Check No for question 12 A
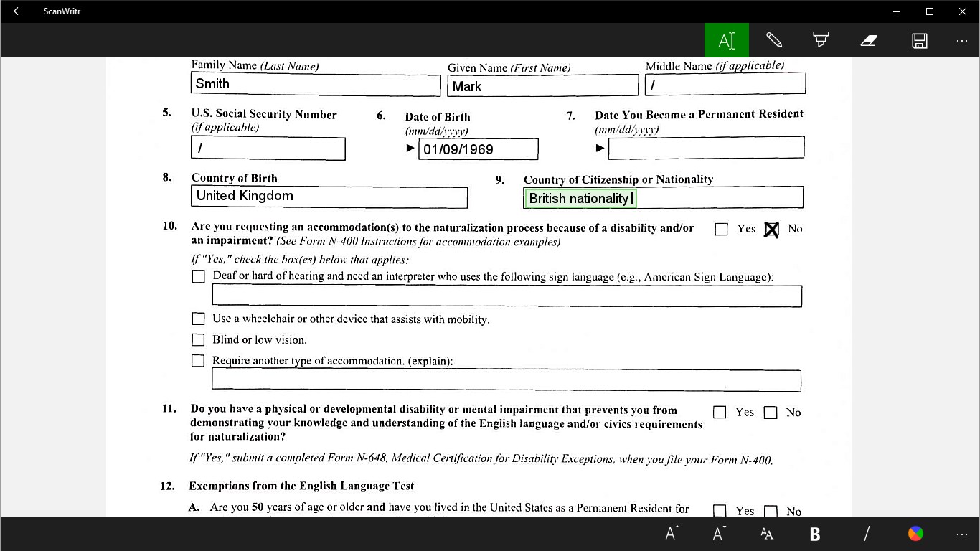 (x=771, y=511)
